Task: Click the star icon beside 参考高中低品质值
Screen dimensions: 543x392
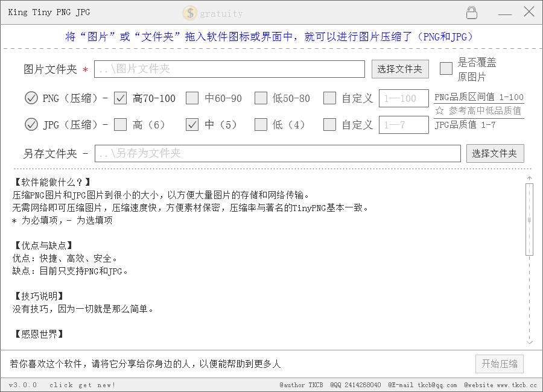Action: (439, 111)
